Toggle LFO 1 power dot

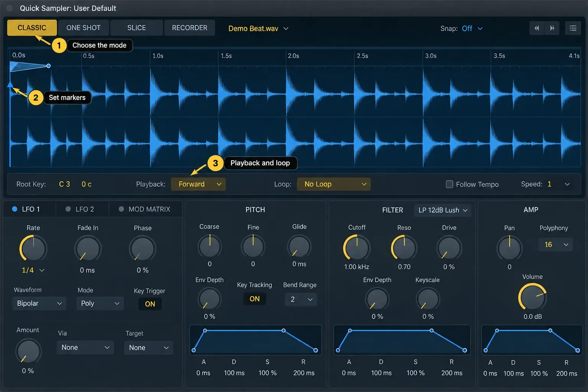15,209
